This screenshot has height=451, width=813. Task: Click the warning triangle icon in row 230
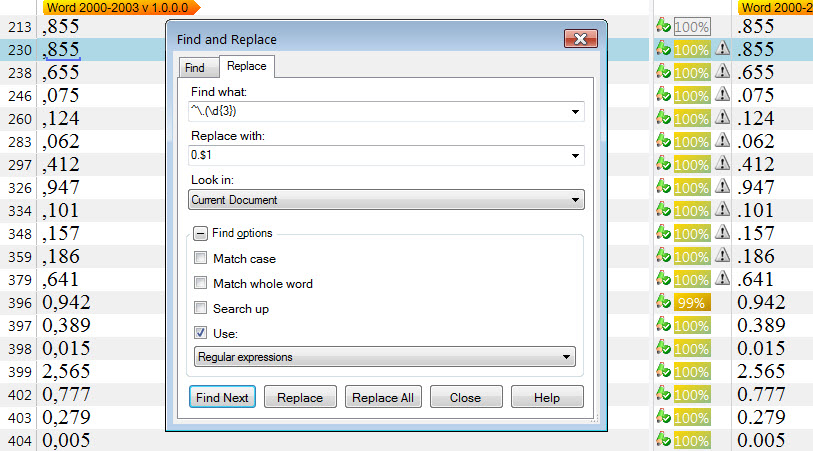pos(724,49)
